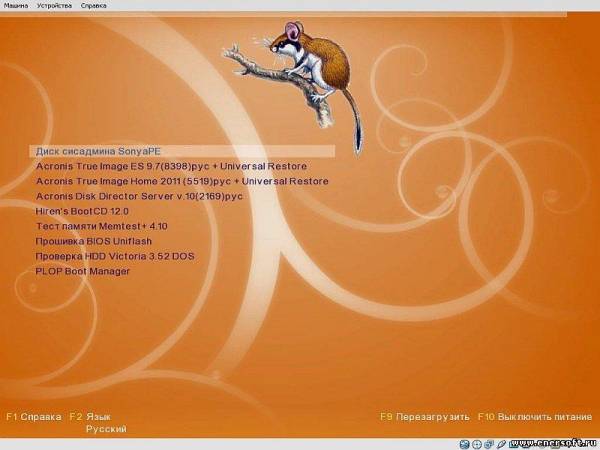
Task: Choose Hiren's BootCD 12.0 entry
Action: pos(82,211)
